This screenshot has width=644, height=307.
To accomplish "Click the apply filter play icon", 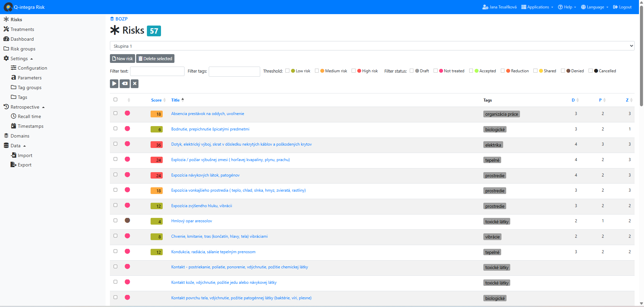I will (114, 84).
